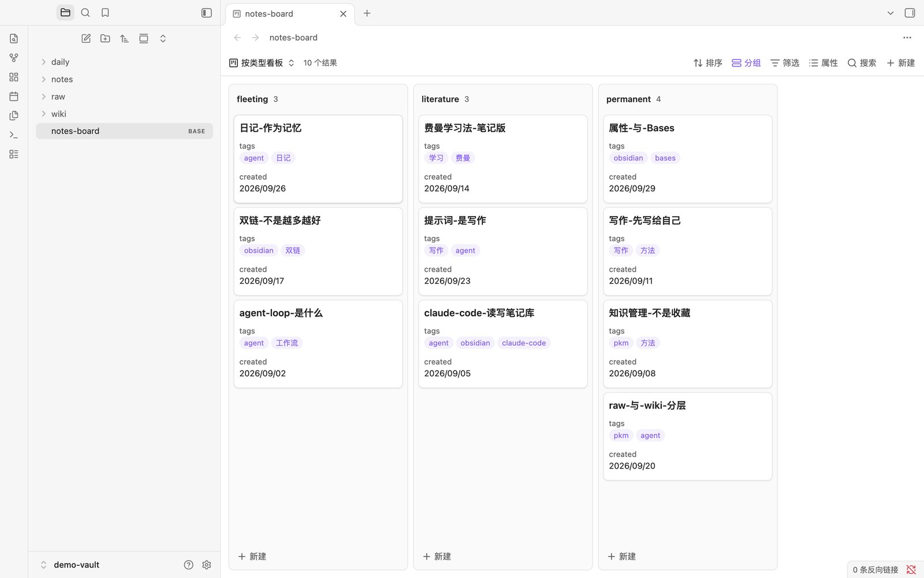924x578 pixels.
Task: Click the 分组 group button
Action: (x=746, y=63)
